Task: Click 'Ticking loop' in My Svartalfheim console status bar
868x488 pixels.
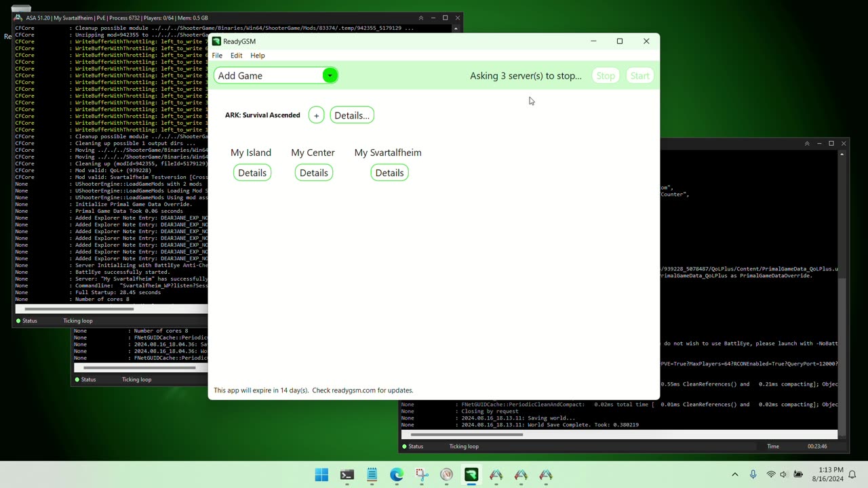Action: (78, 321)
